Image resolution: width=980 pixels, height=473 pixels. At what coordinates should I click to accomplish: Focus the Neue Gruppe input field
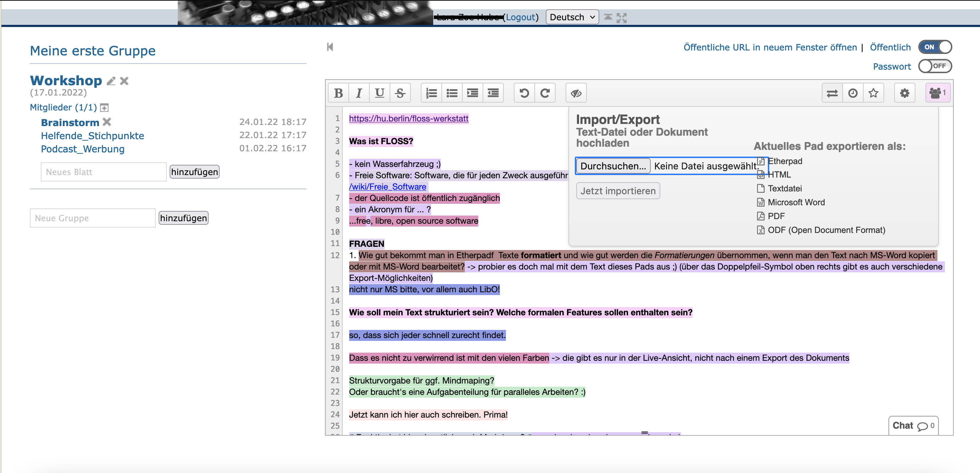(x=93, y=218)
